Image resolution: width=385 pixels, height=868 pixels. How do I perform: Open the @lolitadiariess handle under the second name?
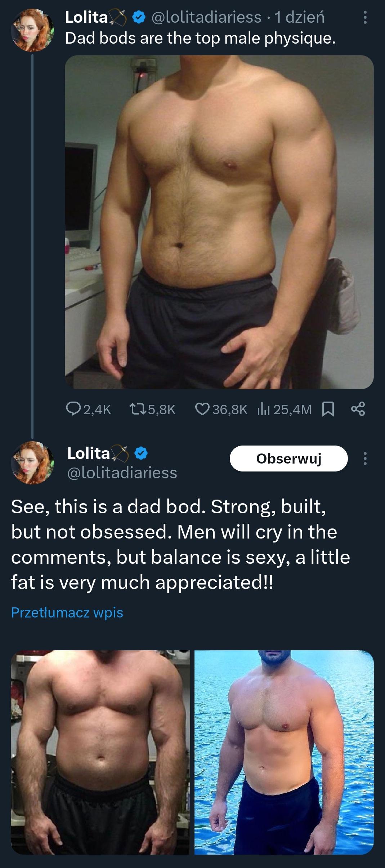pyautogui.click(x=122, y=473)
